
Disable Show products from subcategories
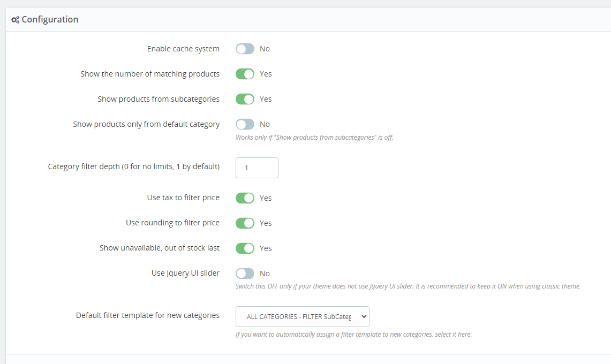(245, 99)
